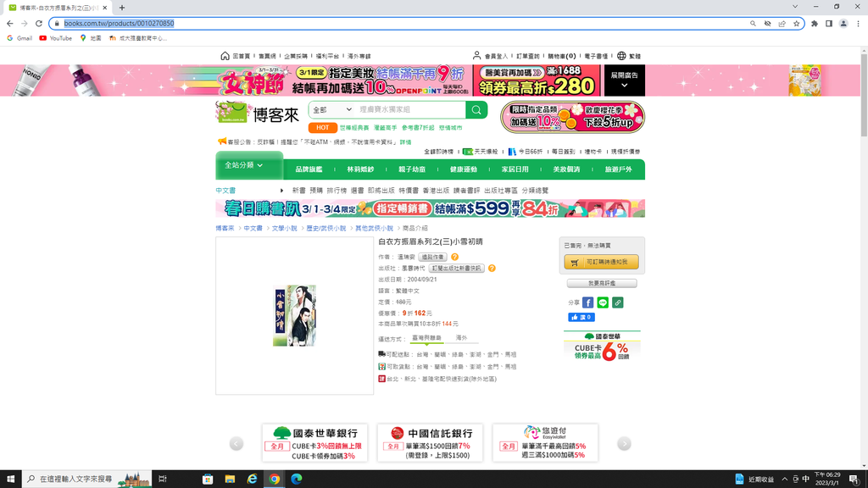Open the 全部 search category dropdown
868x488 pixels.
331,110
